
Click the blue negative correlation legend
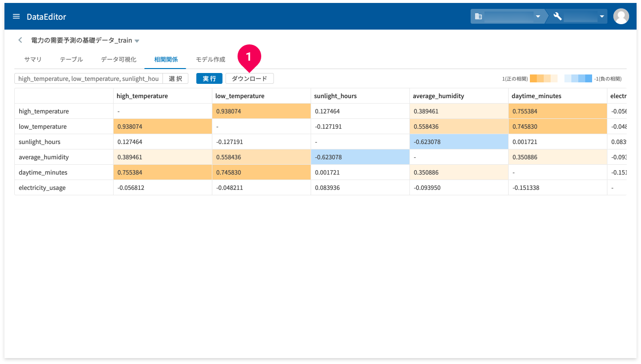(x=578, y=78)
